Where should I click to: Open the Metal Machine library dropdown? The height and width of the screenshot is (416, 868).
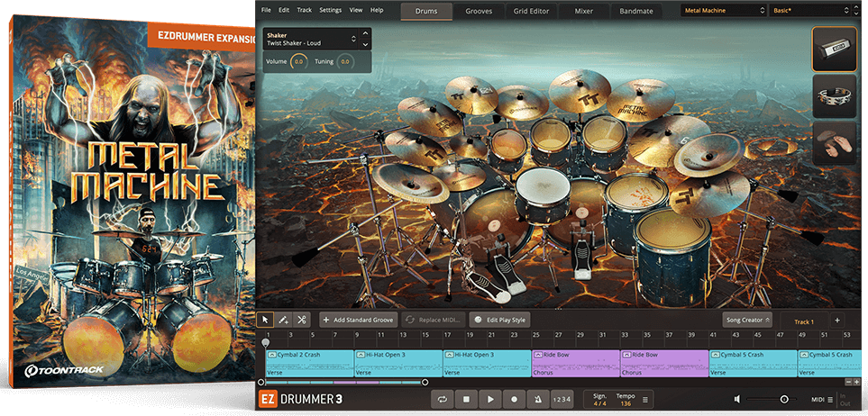coord(724,11)
